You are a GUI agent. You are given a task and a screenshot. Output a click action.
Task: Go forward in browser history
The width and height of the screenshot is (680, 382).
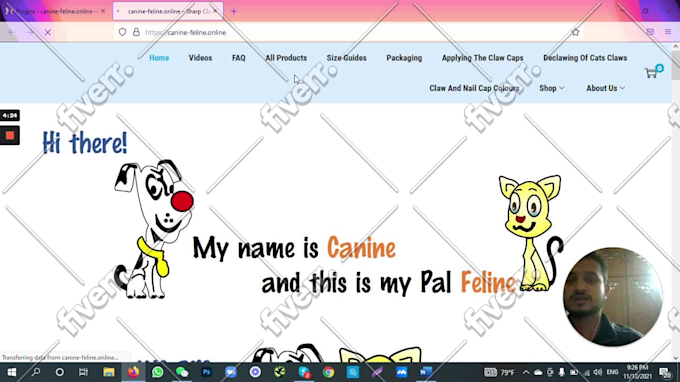click(30, 32)
